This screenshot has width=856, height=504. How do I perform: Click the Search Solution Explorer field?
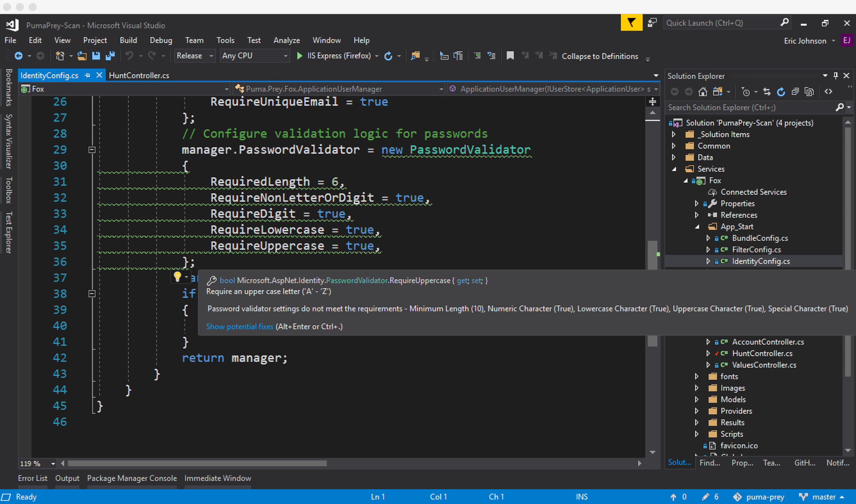(731, 107)
